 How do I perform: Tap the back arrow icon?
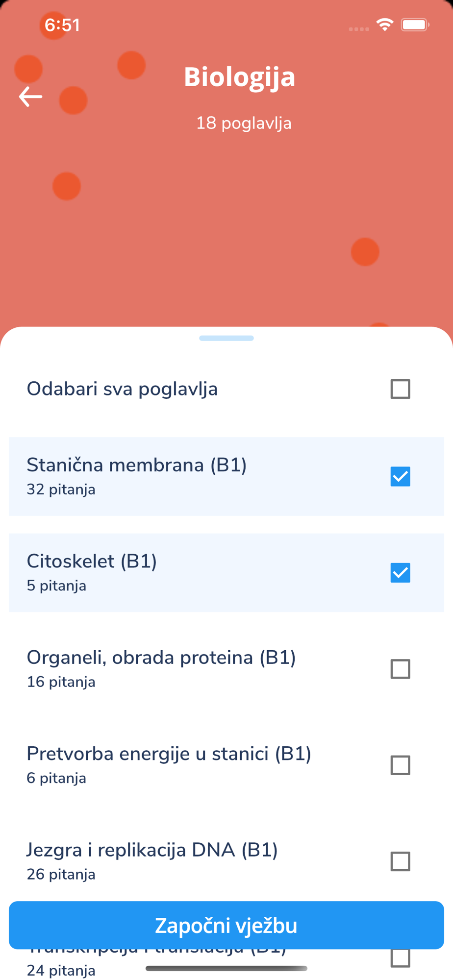[30, 97]
